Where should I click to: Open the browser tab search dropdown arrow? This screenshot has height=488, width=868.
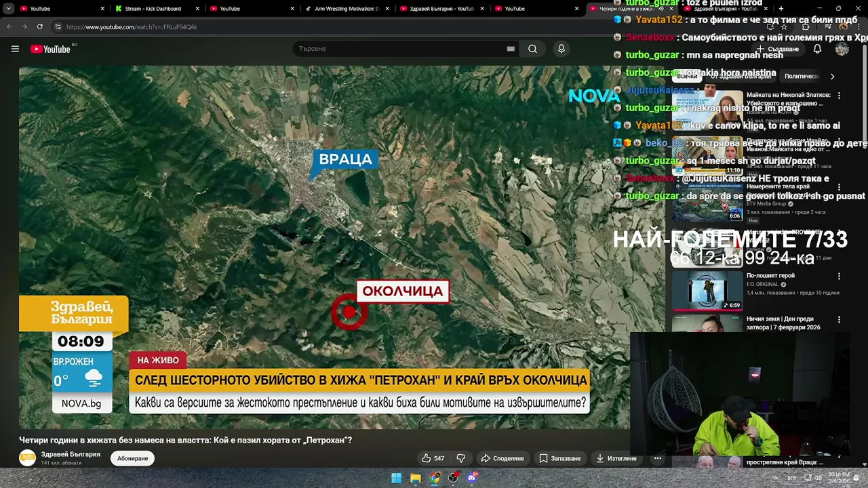9,9
